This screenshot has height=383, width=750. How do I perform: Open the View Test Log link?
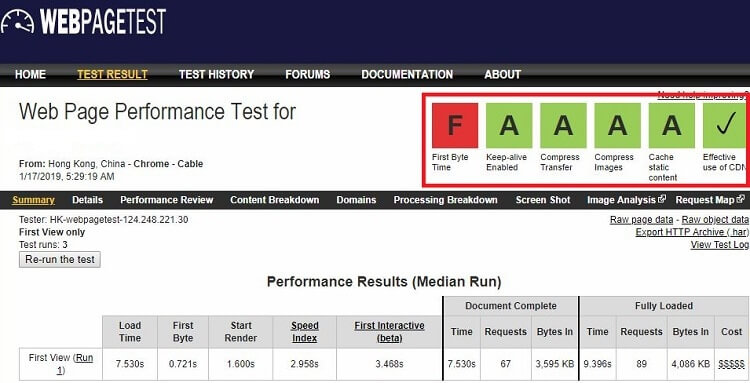719,245
